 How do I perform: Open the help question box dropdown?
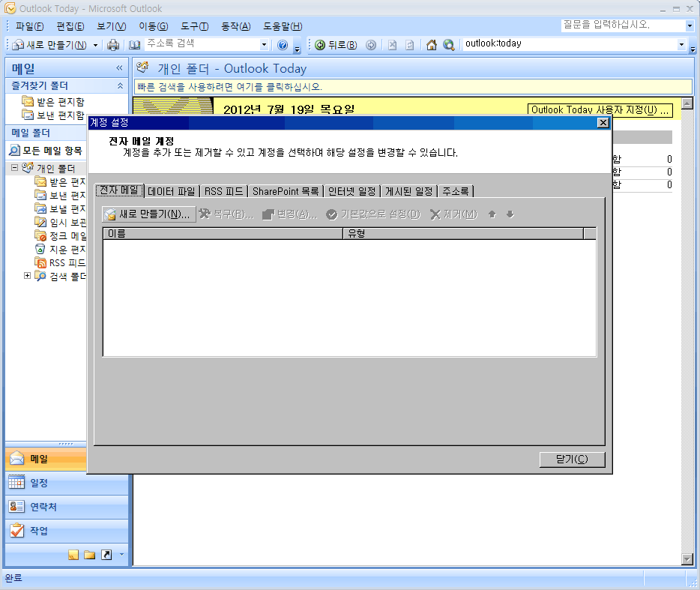(x=690, y=26)
